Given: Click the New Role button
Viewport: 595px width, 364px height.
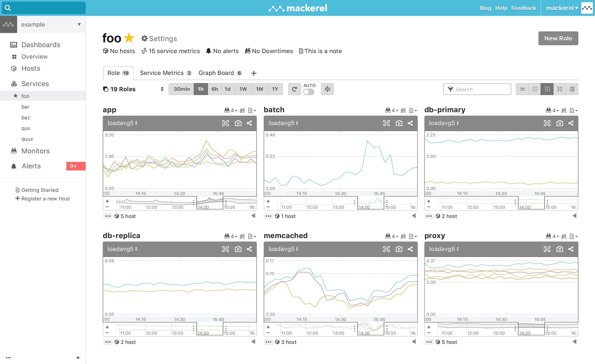Looking at the screenshot, I should click(558, 39).
